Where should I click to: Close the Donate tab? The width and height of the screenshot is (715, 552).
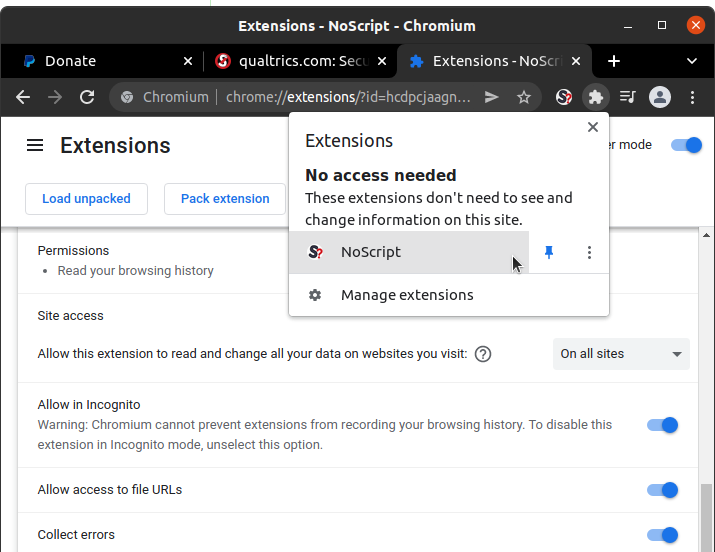(188, 61)
